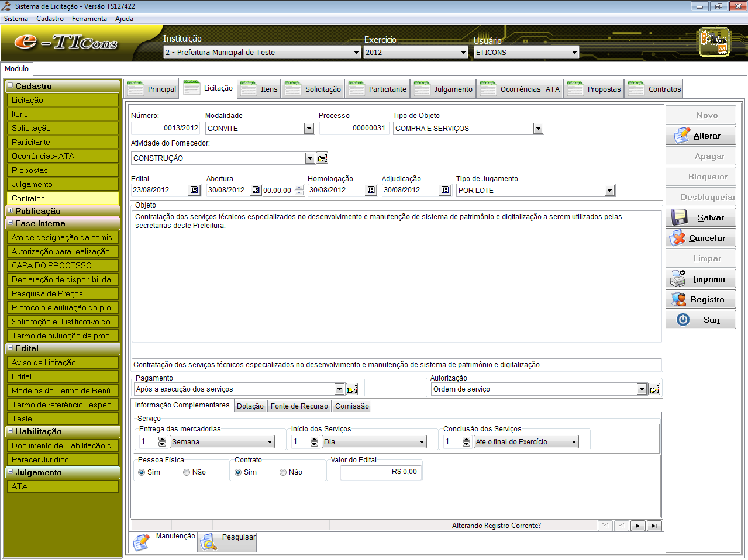The image size is (748, 560).
Task: Switch to the Dotação tab
Action: (250, 406)
